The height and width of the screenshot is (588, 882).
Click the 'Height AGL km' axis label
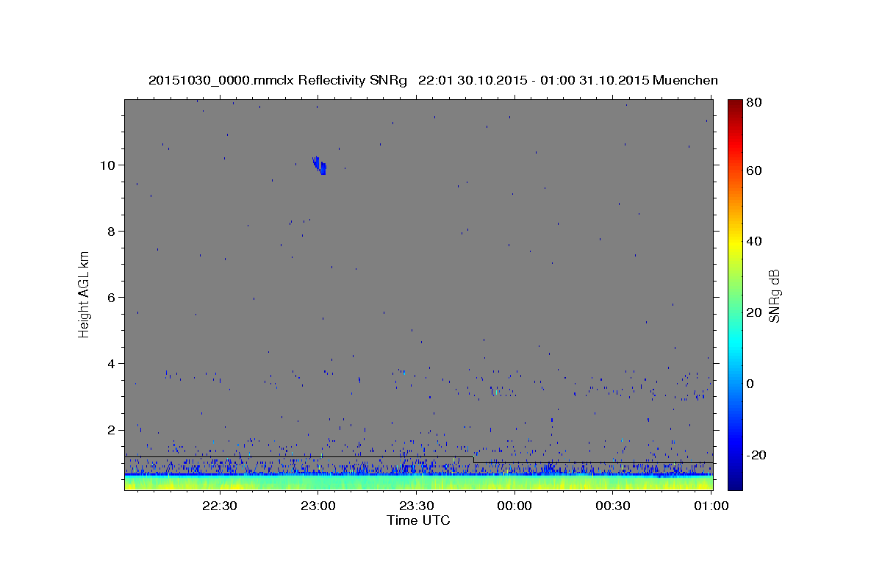tap(85, 294)
